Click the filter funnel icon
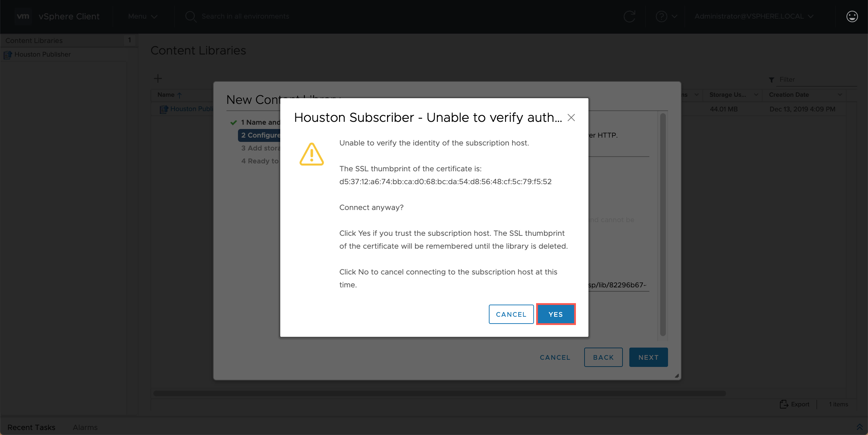The width and height of the screenshot is (868, 435). click(771, 80)
